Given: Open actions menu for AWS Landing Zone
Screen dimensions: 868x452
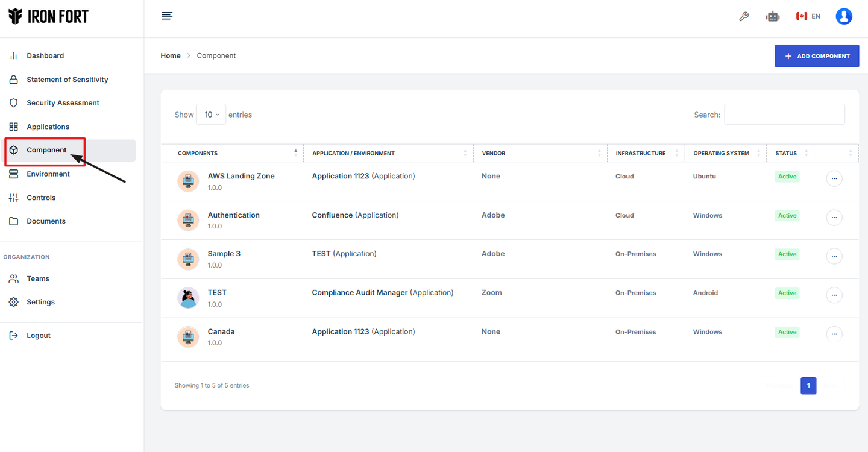Looking at the screenshot, I should pos(834,178).
